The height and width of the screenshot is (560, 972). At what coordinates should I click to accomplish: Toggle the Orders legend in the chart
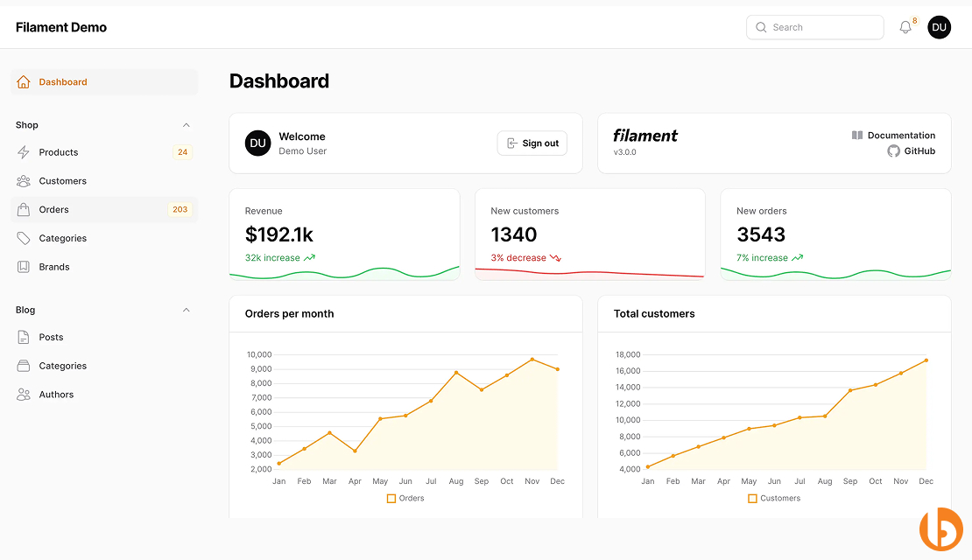pos(405,498)
